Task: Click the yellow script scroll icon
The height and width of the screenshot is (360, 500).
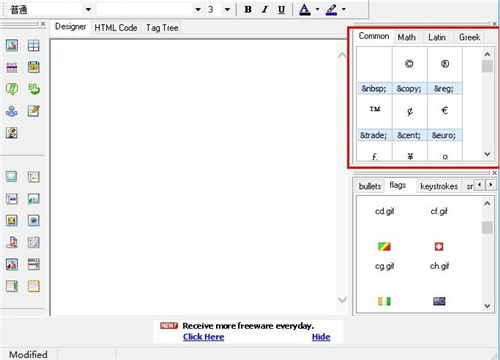Action: point(12,133)
